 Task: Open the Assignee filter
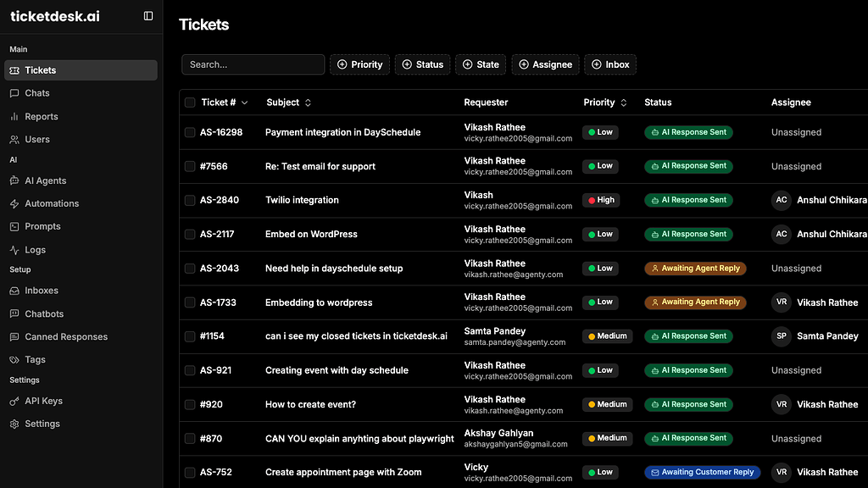[x=545, y=64]
